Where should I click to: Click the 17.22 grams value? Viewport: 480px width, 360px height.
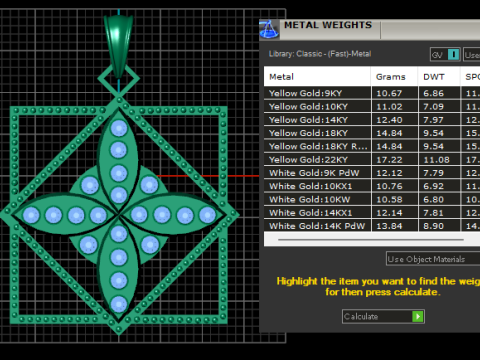click(x=389, y=160)
